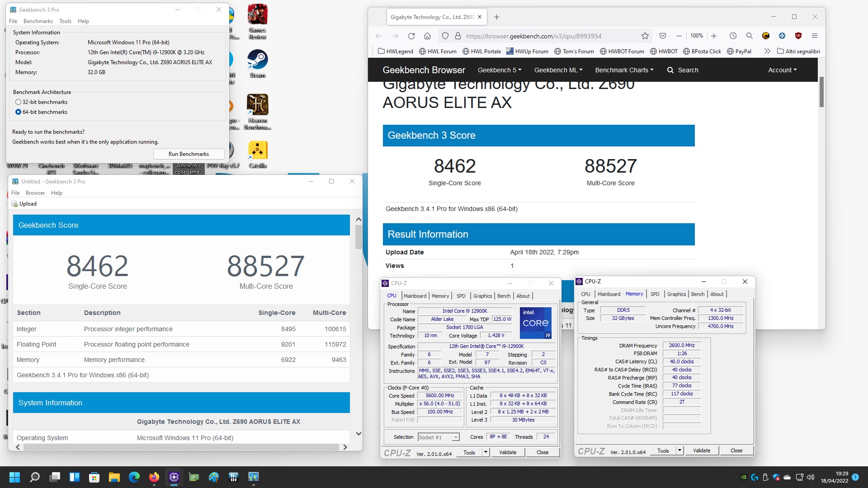The width and height of the screenshot is (868, 488).
Task: Click Search in Geekbench Browser navbar
Action: [x=683, y=70]
